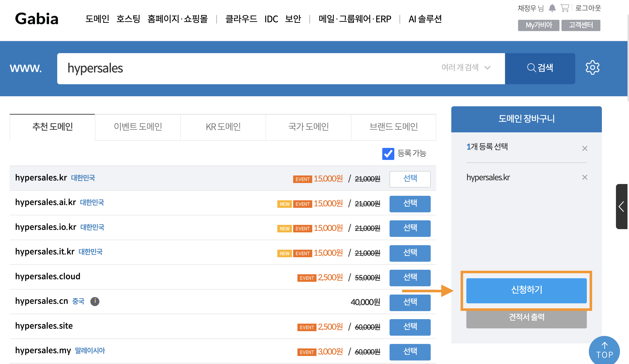Deselect hypersales.kr using its 선택 button

click(410, 179)
